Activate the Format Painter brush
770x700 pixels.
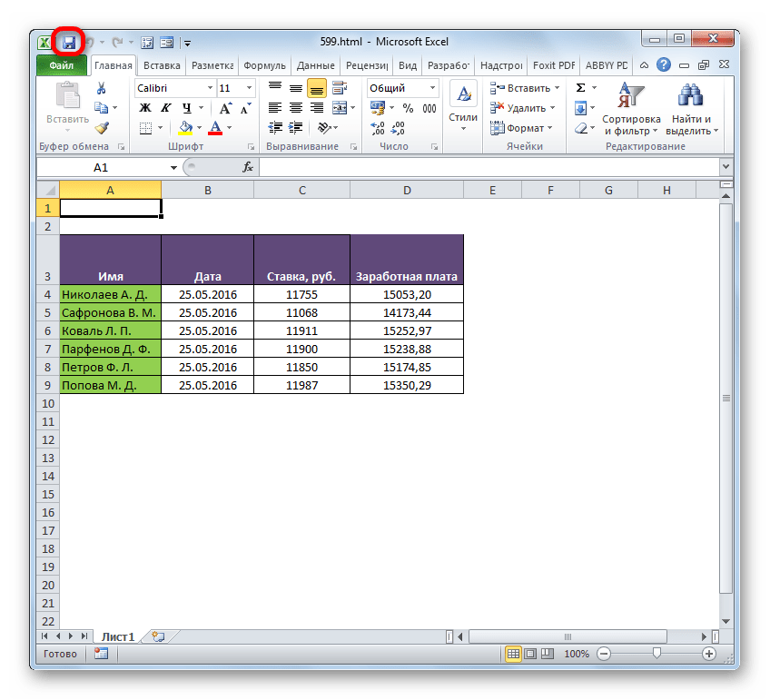point(101,128)
